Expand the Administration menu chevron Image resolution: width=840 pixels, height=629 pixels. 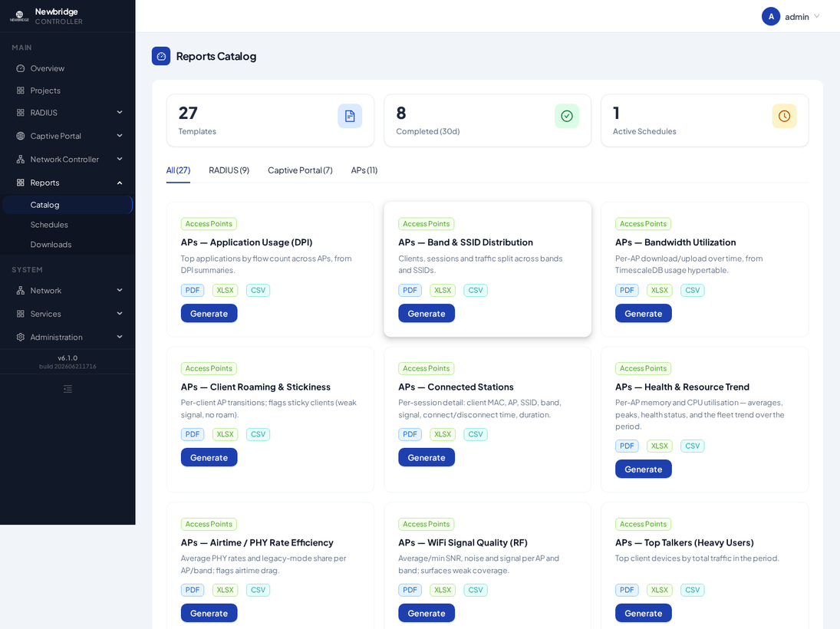pos(120,337)
